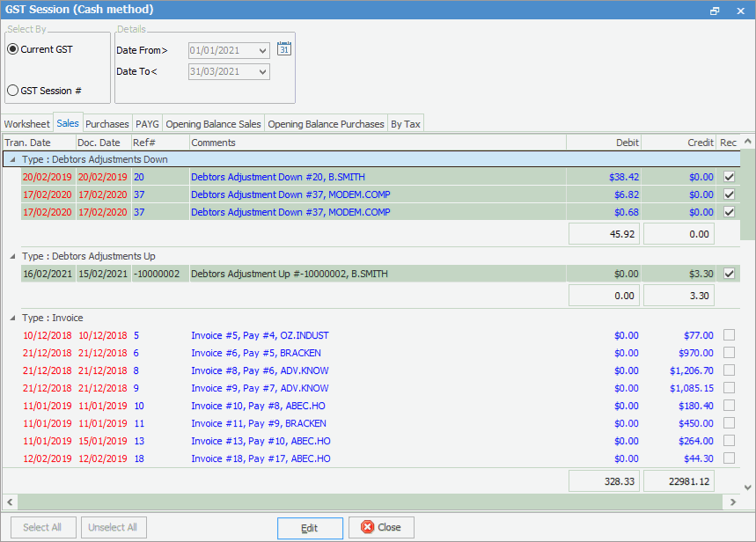This screenshot has width=756, height=542.
Task: Click the horizontal scroll left arrow
Action: (8, 502)
